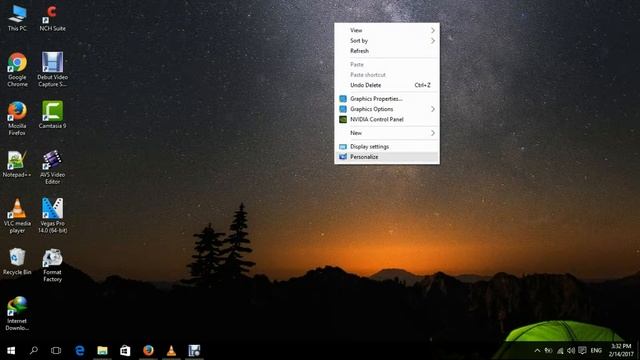Open NVIDIA Control Panel entry
The width and height of the screenshot is (640, 360).
click(x=387, y=120)
